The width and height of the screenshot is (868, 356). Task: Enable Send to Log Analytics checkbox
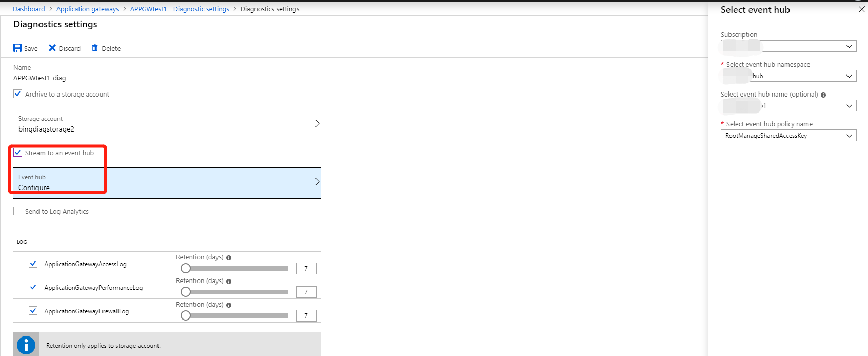click(x=18, y=211)
